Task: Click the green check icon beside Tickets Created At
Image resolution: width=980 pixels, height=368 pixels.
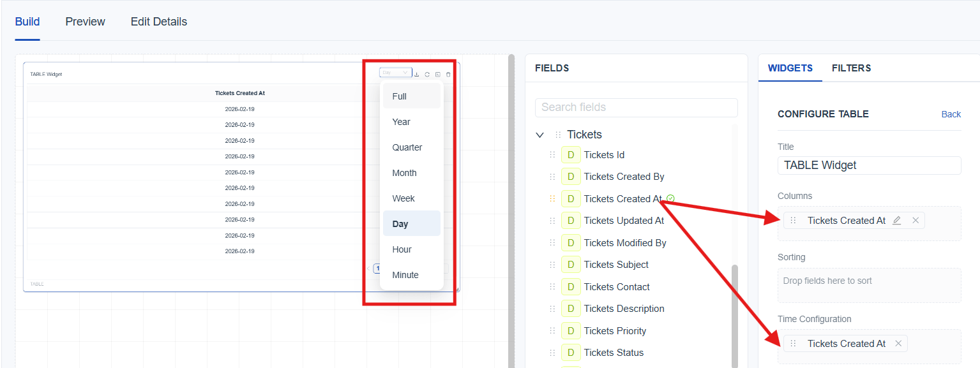Action: (x=670, y=198)
